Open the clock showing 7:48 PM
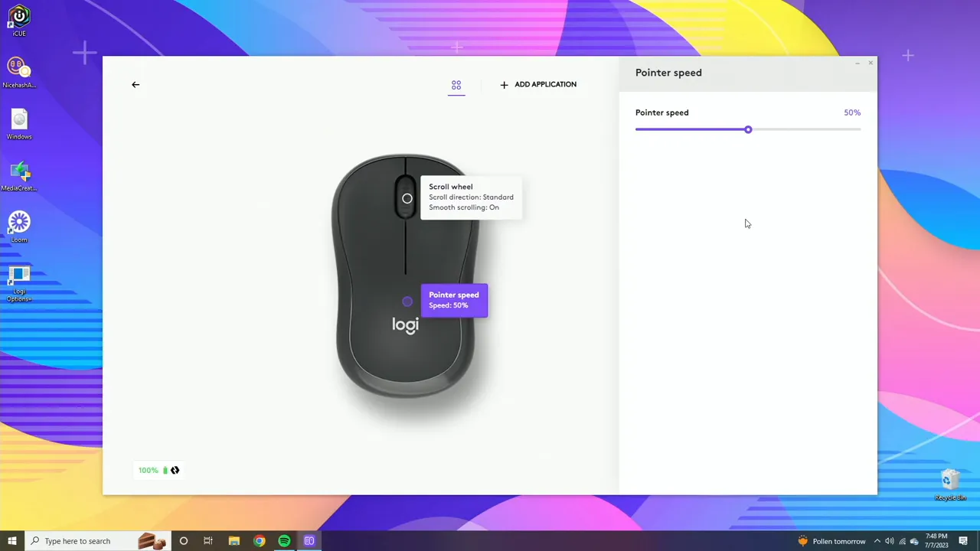This screenshot has height=551, width=980. (937, 541)
